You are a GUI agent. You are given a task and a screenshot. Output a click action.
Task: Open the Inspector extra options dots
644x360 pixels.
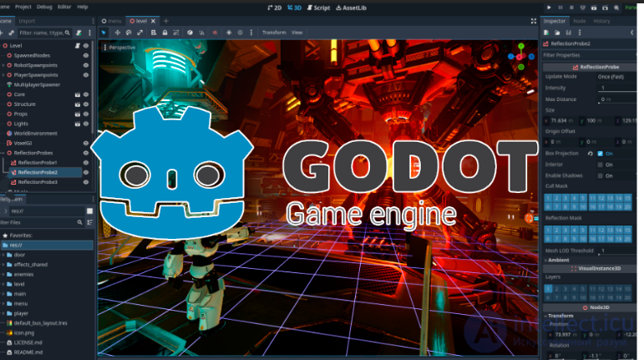(580, 33)
